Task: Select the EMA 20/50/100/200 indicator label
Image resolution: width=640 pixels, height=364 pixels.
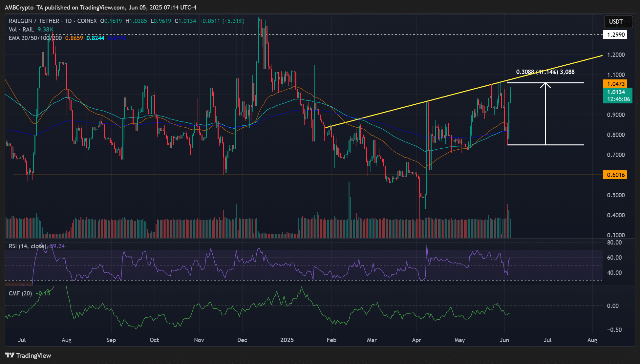Action: click(x=35, y=38)
